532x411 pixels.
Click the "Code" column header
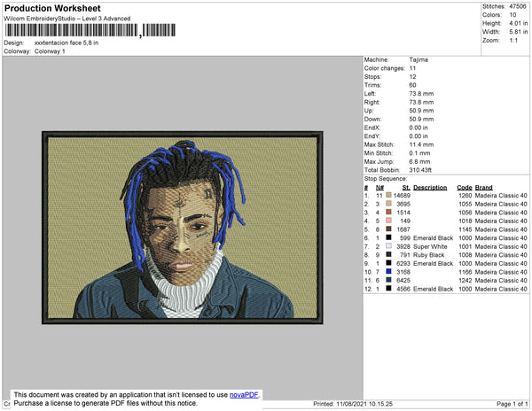(465, 188)
